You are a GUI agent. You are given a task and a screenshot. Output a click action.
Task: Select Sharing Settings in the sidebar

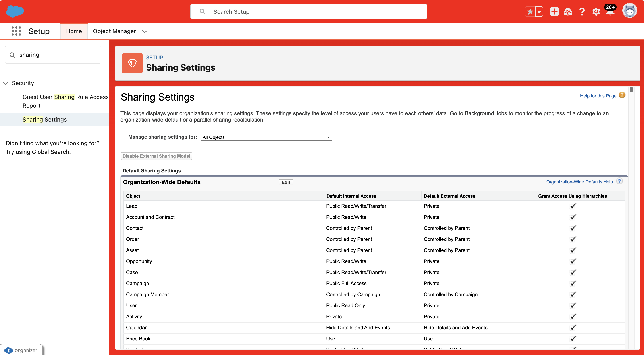tap(44, 120)
